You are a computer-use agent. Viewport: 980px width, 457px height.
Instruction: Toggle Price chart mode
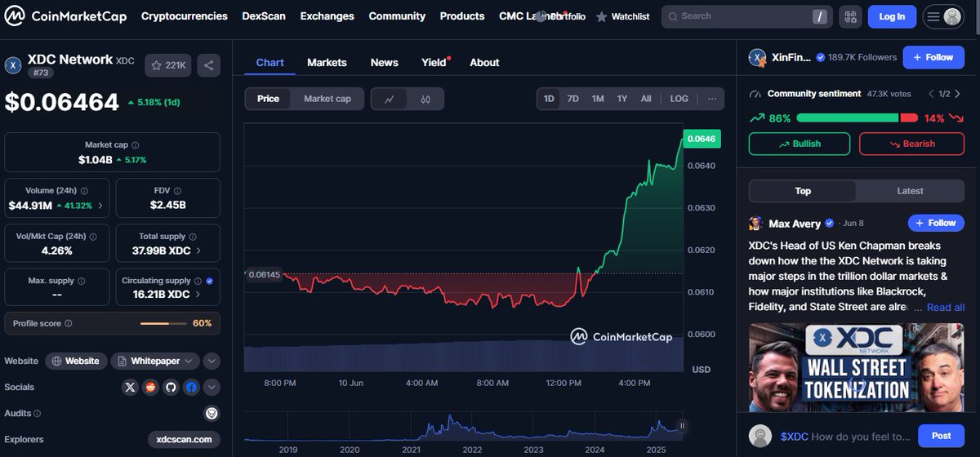[x=268, y=99]
